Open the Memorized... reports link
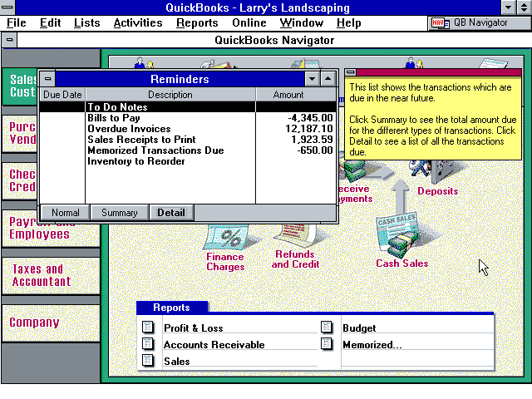Image resolution: width=532 pixels, height=399 pixels. [x=372, y=345]
